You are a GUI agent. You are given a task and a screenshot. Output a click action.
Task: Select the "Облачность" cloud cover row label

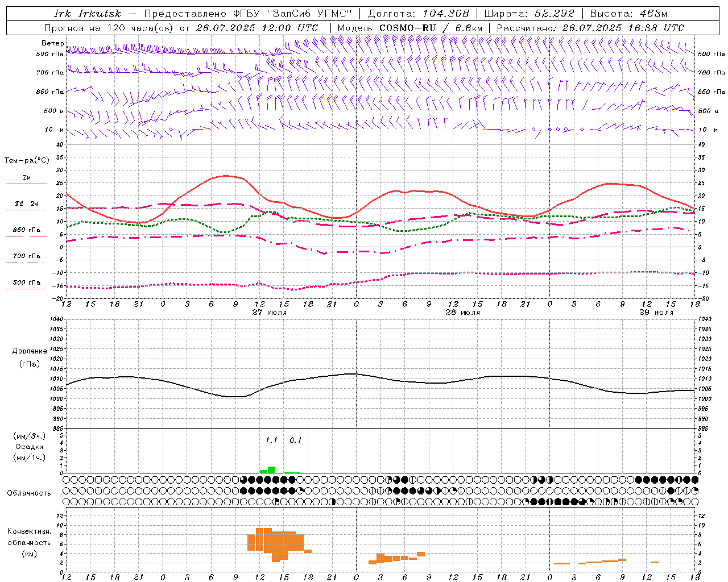(29, 493)
